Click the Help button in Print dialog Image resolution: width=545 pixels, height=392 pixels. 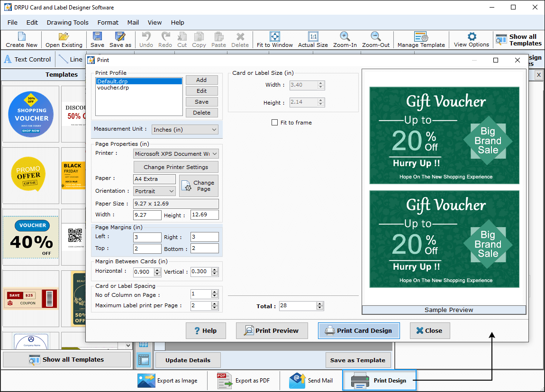[206, 330]
